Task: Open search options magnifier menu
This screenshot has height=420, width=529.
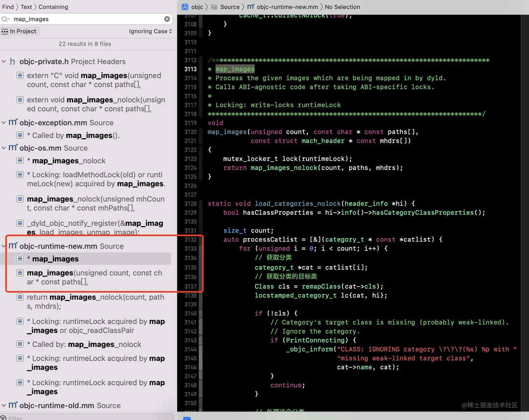Action: [6, 19]
